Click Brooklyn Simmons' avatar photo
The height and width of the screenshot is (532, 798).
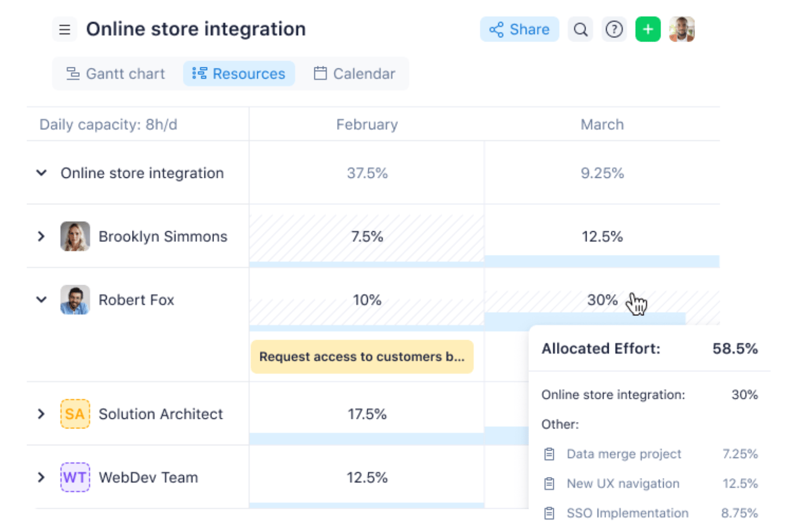[x=75, y=236]
